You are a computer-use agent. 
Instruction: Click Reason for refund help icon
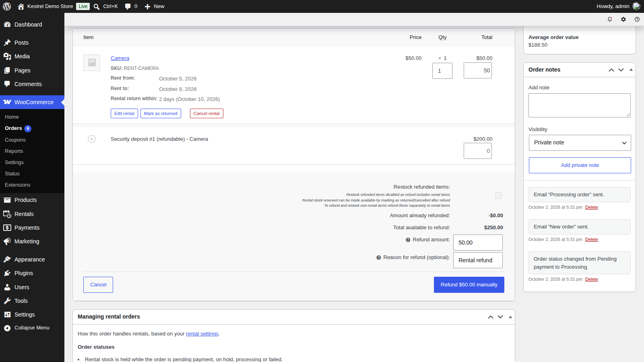point(379,257)
